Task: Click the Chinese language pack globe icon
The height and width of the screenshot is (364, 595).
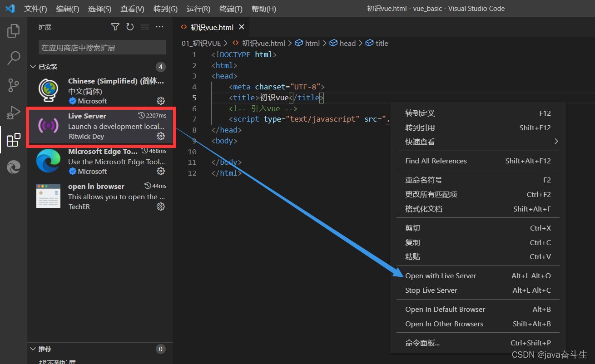Action: point(49,91)
